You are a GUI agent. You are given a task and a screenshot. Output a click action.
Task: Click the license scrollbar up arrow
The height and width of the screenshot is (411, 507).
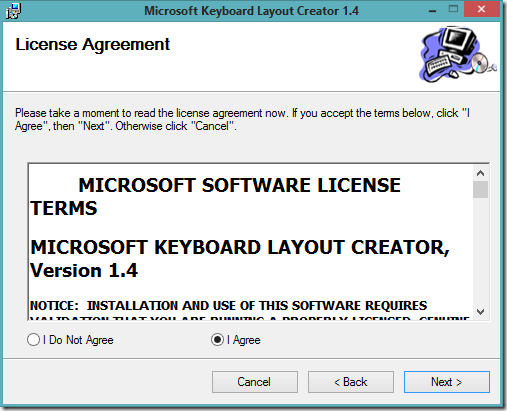480,173
